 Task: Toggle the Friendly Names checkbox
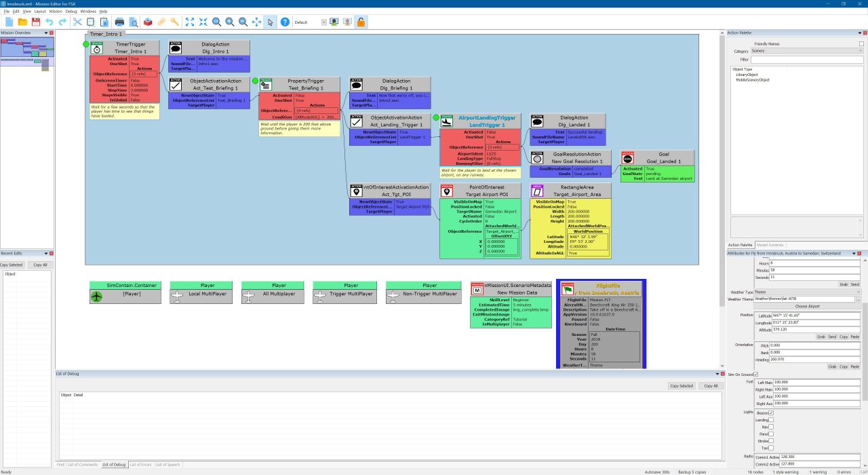coord(861,43)
